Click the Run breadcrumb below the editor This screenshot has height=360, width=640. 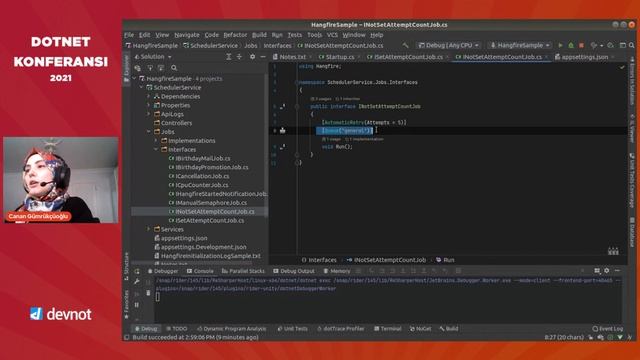click(x=445, y=260)
